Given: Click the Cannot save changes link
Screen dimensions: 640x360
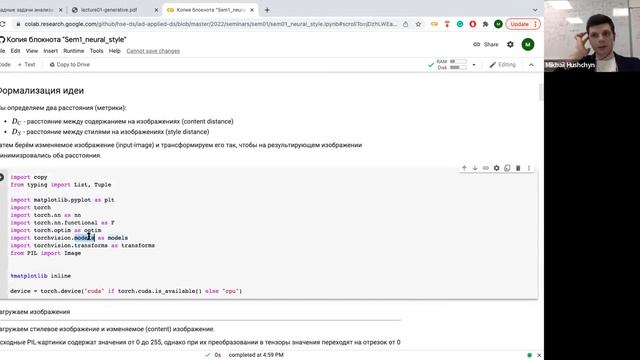Looking at the screenshot, I should tap(153, 51).
